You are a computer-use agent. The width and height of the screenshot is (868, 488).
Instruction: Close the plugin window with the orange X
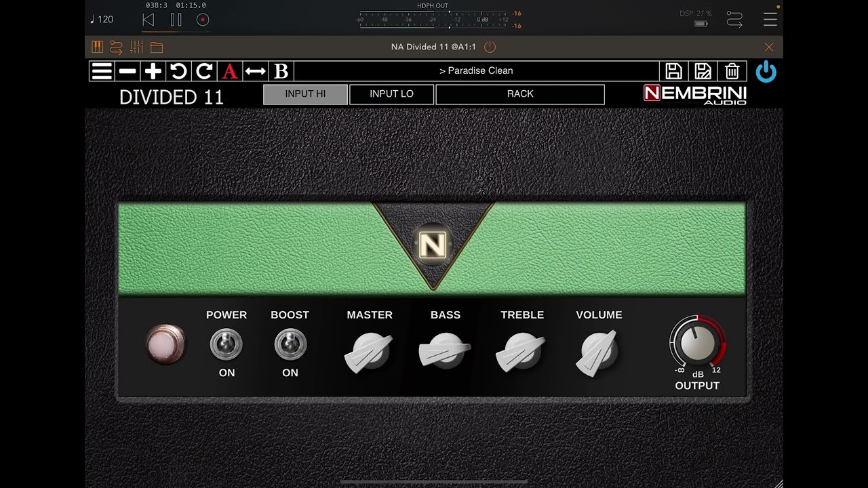(x=769, y=47)
